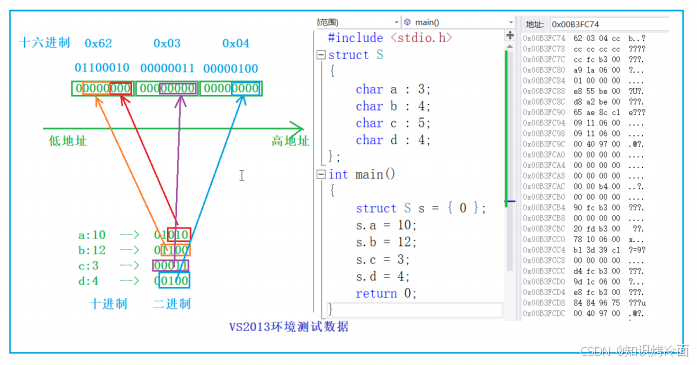This screenshot has height=365, width=697.
Task: Click the main() member icon in navigation bar
Action: click(x=407, y=22)
